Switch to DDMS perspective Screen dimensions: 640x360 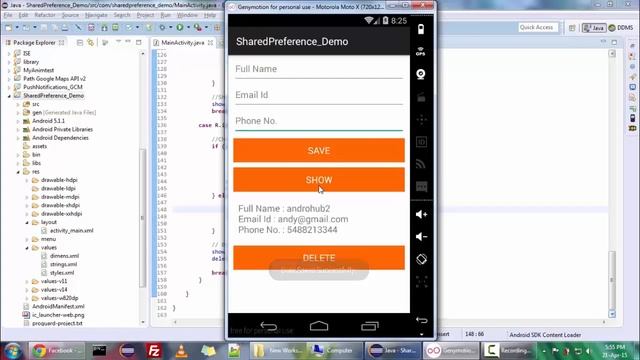[621, 28]
